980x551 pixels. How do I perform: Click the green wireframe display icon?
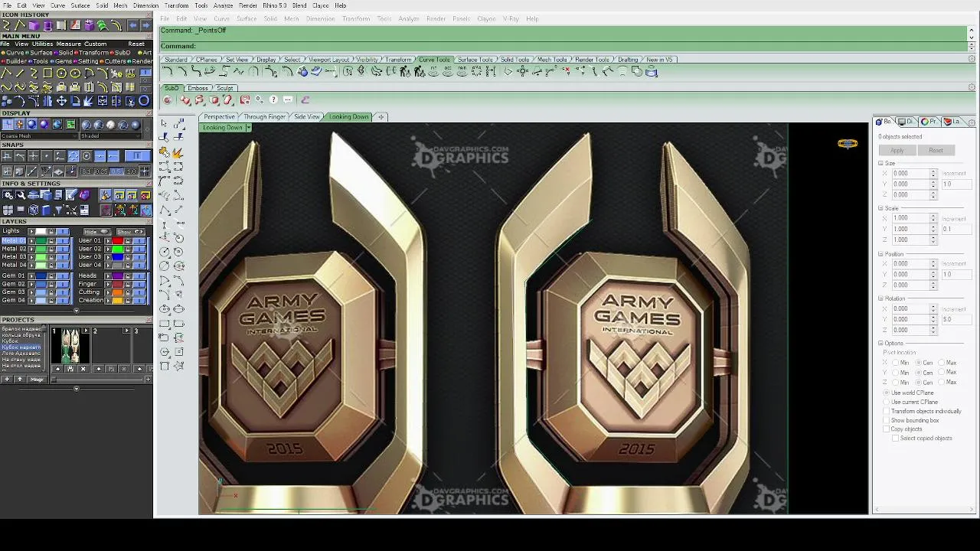[71, 125]
